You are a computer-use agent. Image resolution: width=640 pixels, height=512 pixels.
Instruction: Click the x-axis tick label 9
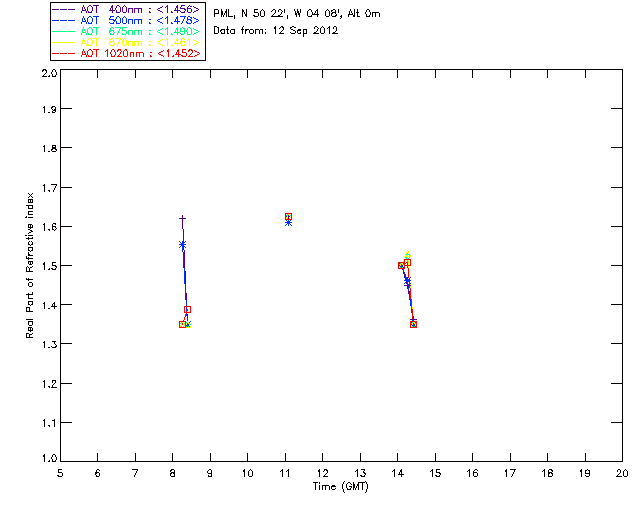210,473
